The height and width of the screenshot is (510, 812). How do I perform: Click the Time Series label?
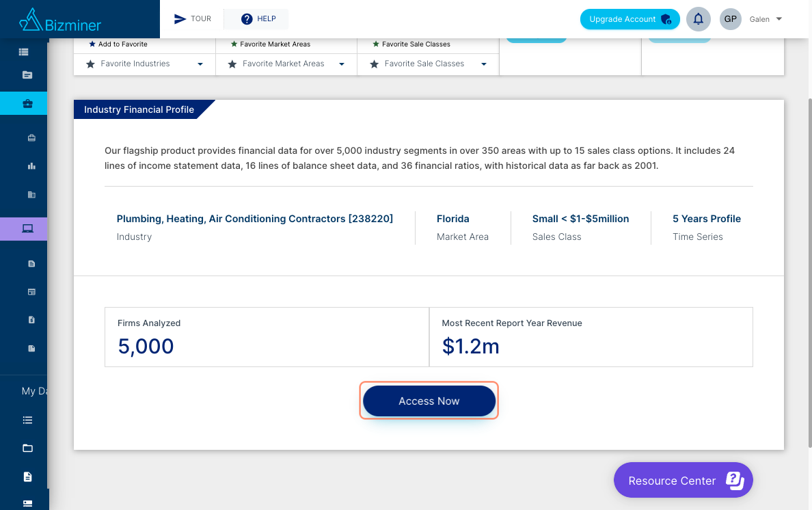coord(698,237)
